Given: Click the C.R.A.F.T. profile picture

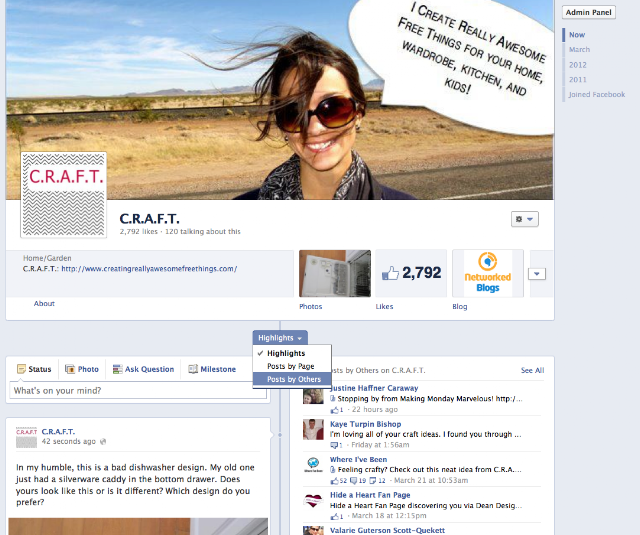Looking at the screenshot, I should click(64, 195).
